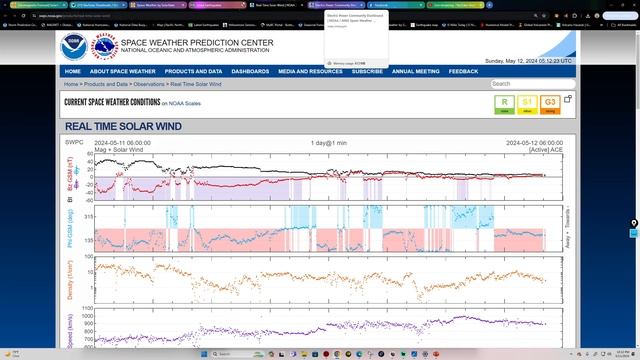Viewport: 640px width, 360px height.
Task: Click the NOAA circular logo
Action: tap(73, 47)
